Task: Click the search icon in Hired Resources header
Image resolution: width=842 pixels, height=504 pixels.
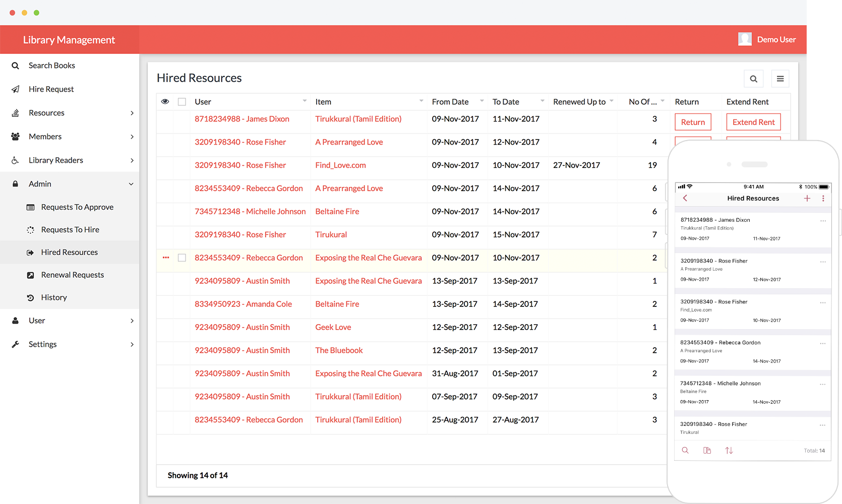Action: [753, 79]
